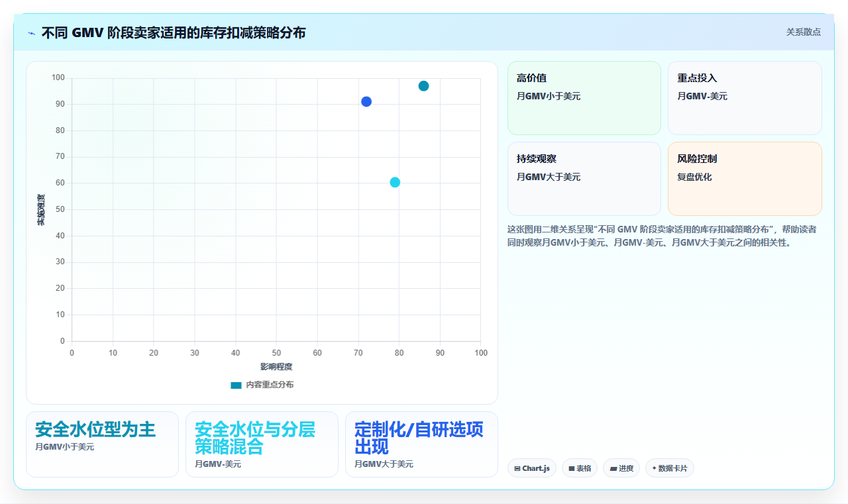The width and height of the screenshot is (848, 504).
Task: Click the sparkle icon in 数据卡片 tag
Action: [654, 468]
